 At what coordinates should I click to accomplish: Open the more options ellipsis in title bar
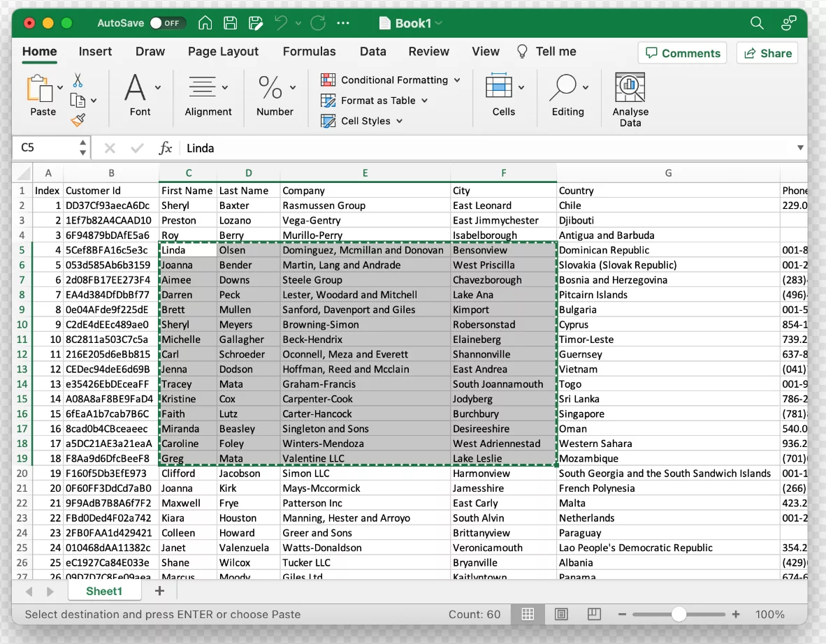343,23
